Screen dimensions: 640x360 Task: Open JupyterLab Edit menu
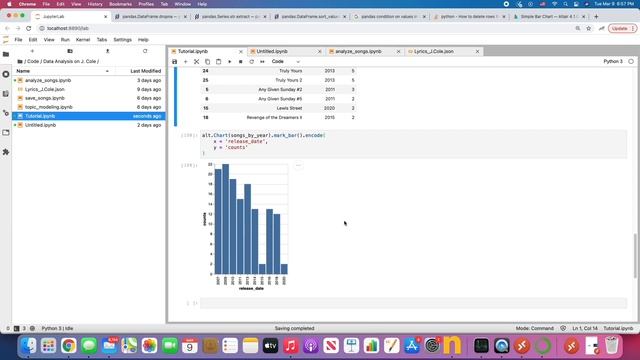coord(33,40)
